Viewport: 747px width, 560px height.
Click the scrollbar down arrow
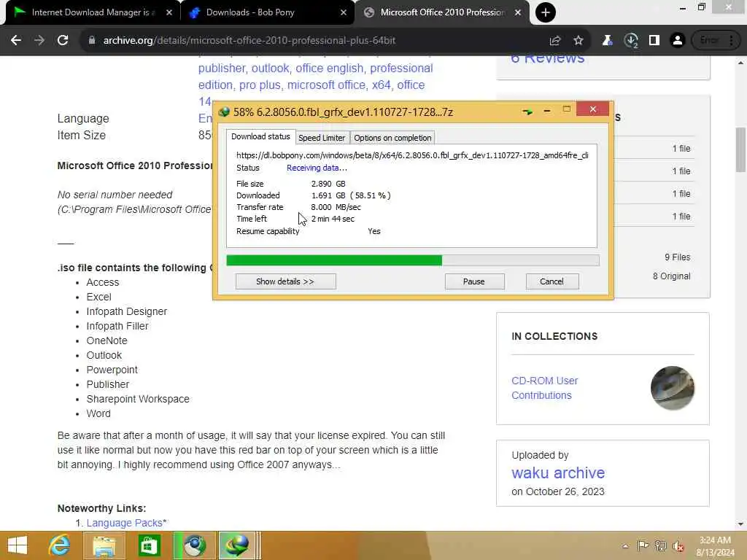741,524
